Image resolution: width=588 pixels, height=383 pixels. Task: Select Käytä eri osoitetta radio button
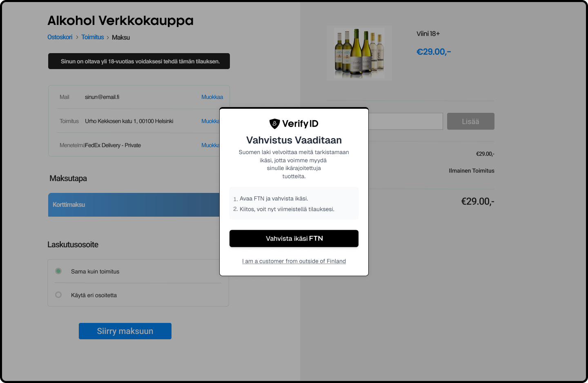click(x=58, y=295)
